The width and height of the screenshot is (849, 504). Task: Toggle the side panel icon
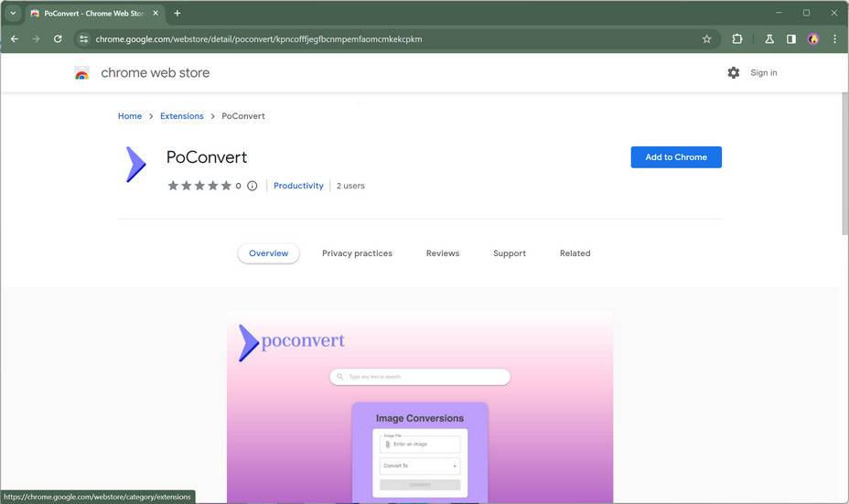click(791, 39)
